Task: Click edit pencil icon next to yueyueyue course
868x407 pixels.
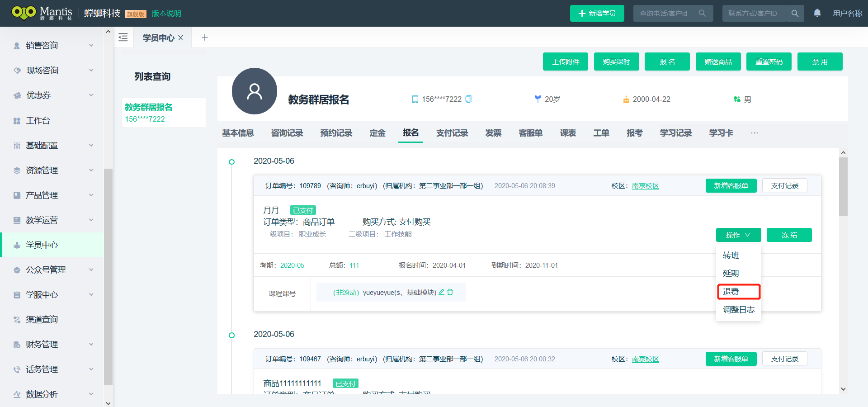Action: click(442, 292)
